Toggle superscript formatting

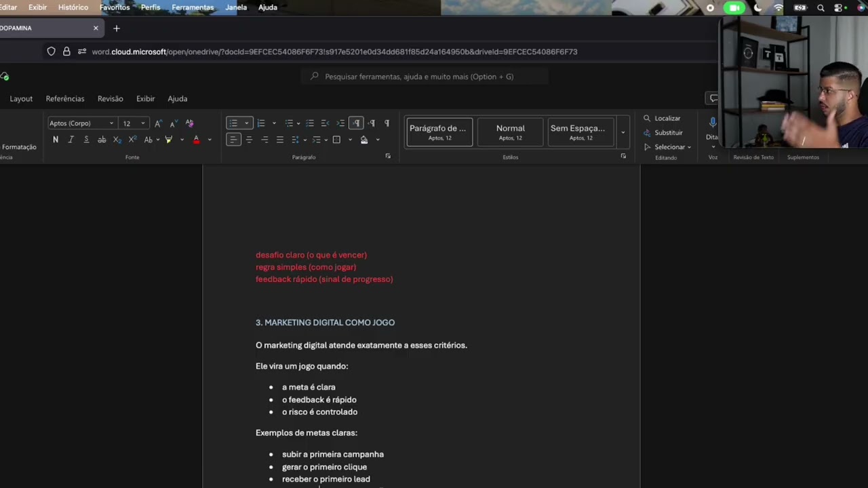(132, 140)
